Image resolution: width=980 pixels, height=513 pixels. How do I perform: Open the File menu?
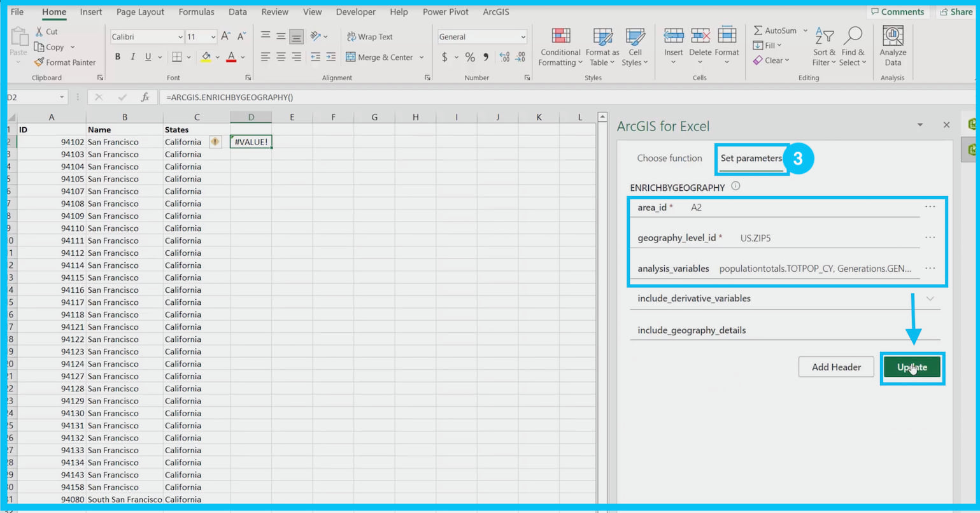pyautogui.click(x=17, y=12)
